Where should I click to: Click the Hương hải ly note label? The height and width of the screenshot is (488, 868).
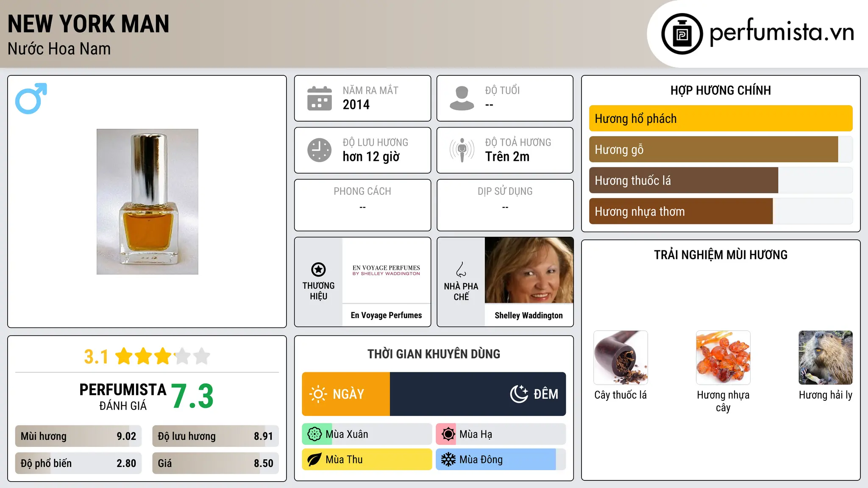click(x=826, y=395)
